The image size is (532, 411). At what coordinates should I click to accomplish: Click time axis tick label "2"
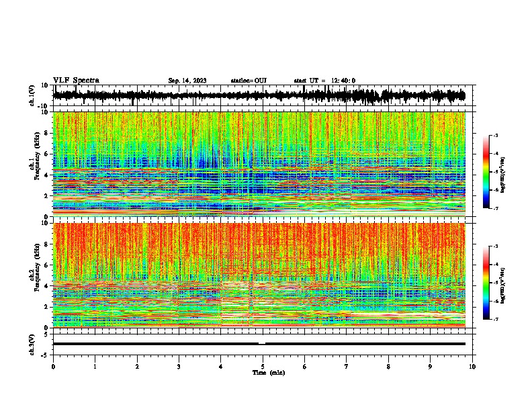coord(137,367)
